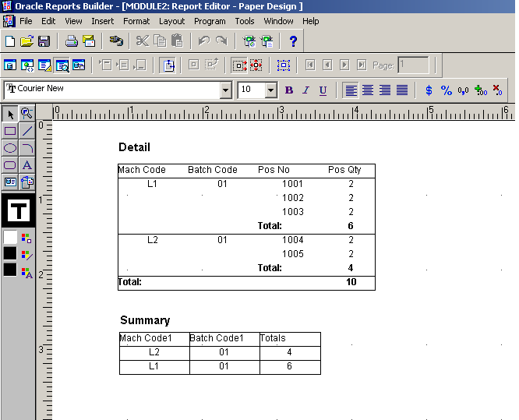This screenshot has height=420, width=519.
Task: Open the Program menu
Action: click(210, 21)
